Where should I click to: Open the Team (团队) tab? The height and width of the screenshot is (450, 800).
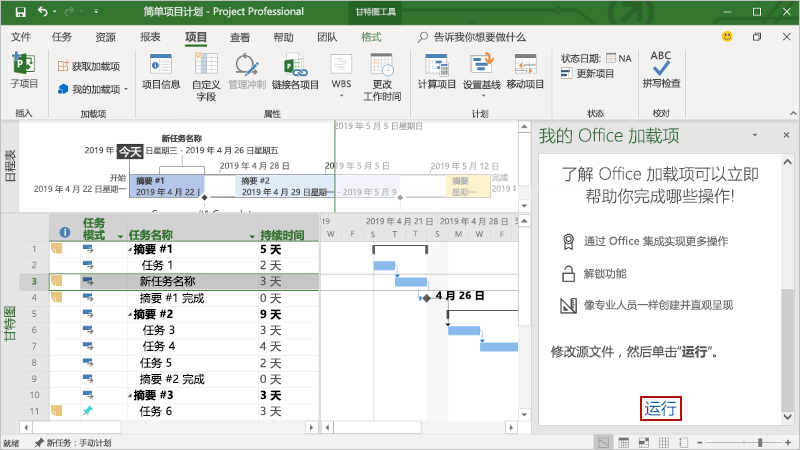(x=327, y=37)
